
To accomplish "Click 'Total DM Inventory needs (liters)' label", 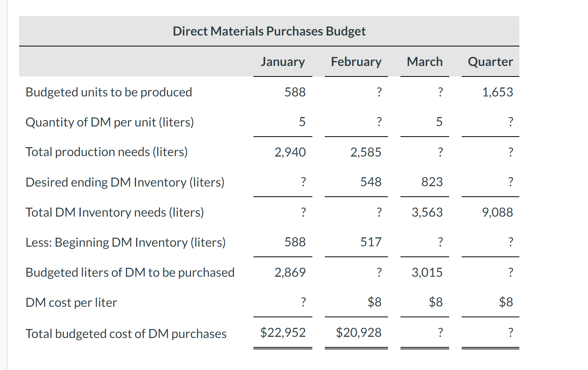I will 115,212.
